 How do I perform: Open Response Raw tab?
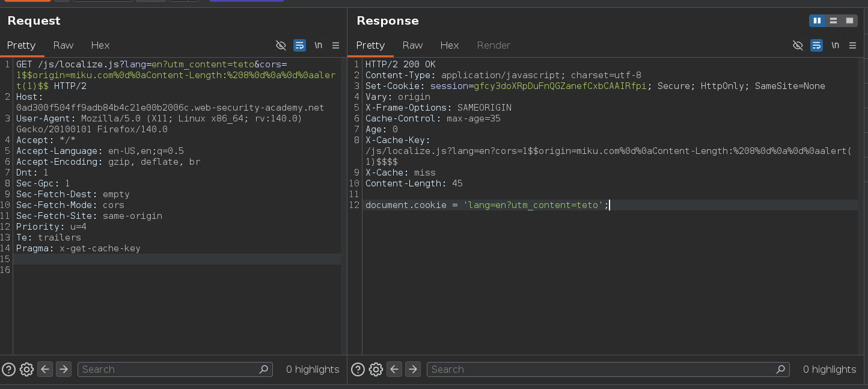tap(412, 45)
